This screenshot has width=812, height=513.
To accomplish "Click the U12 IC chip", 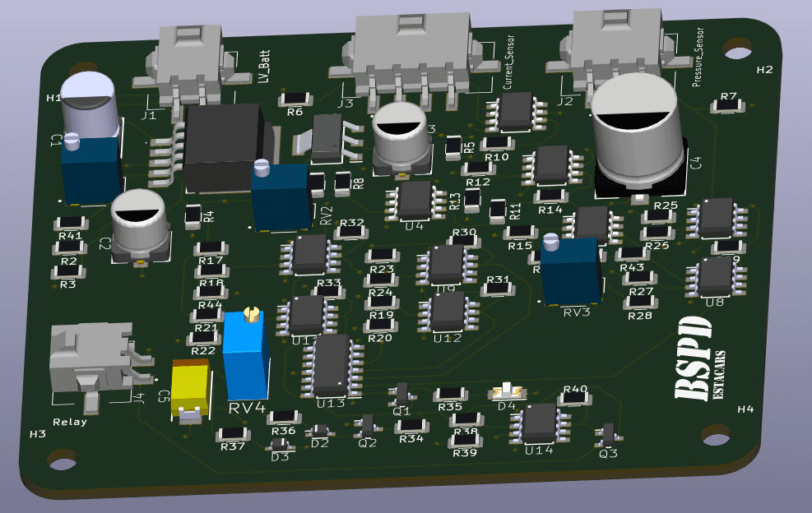I will pyautogui.click(x=449, y=312).
